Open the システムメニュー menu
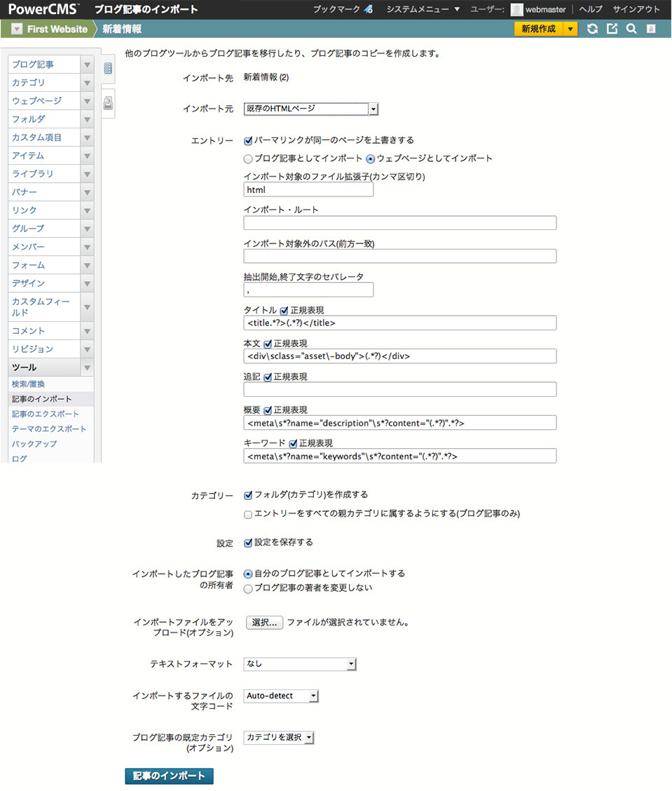 point(423,9)
